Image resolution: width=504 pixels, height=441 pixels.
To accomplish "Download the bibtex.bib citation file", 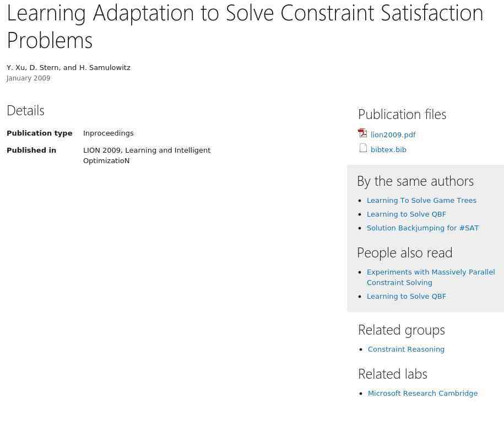I will click(388, 150).
